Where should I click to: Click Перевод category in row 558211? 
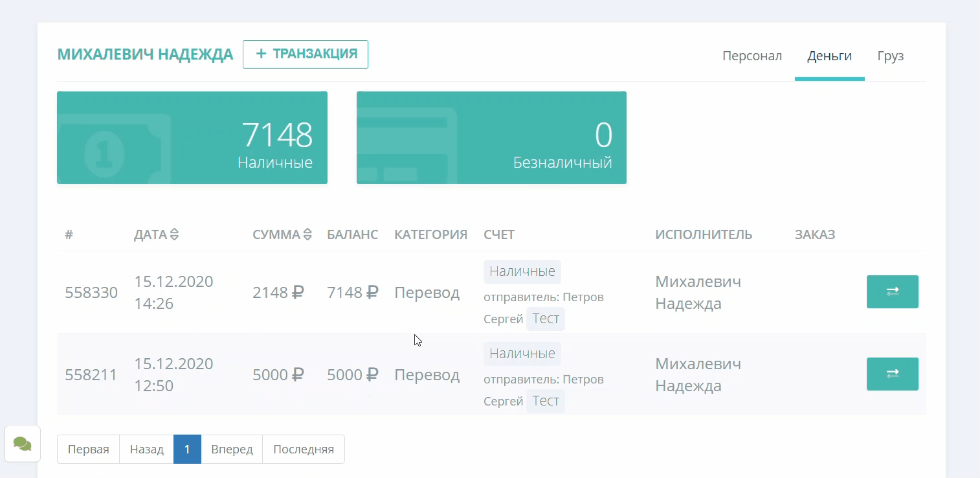click(427, 375)
